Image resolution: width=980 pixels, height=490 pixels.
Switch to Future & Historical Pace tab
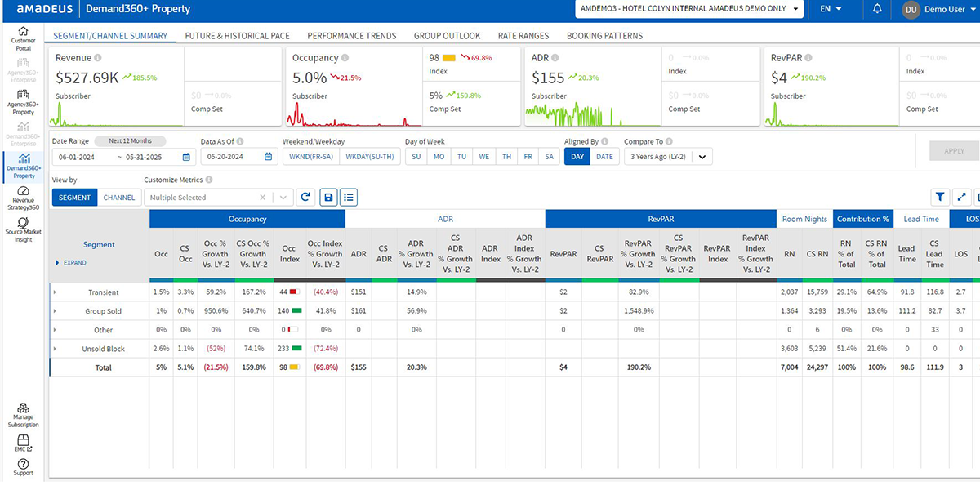point(237,36)
